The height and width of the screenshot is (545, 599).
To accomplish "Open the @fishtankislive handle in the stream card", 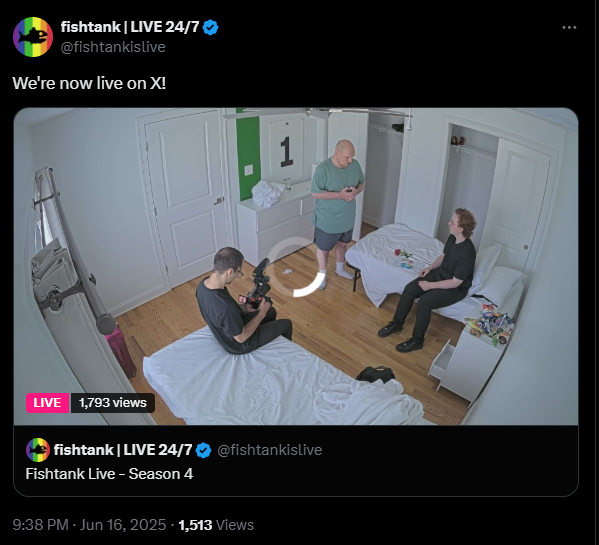I will (x=270, y=450).
